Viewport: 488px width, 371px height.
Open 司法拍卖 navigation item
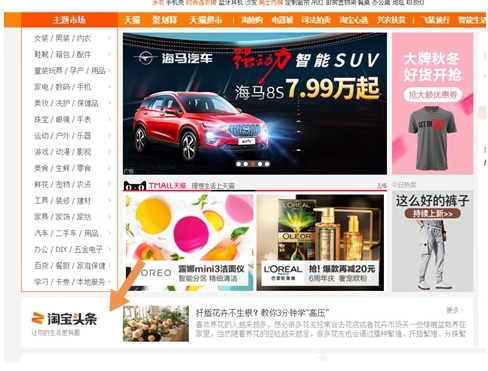click(x=316, y=20)
